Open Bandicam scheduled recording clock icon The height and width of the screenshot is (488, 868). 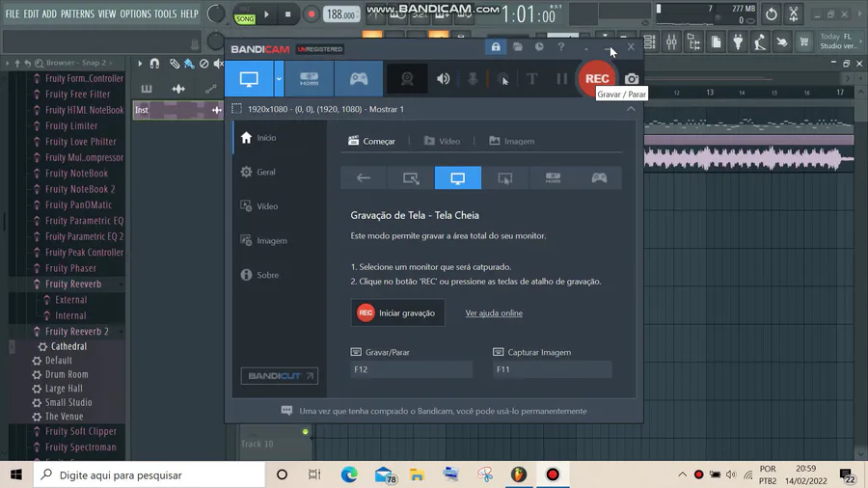point(539,47)
